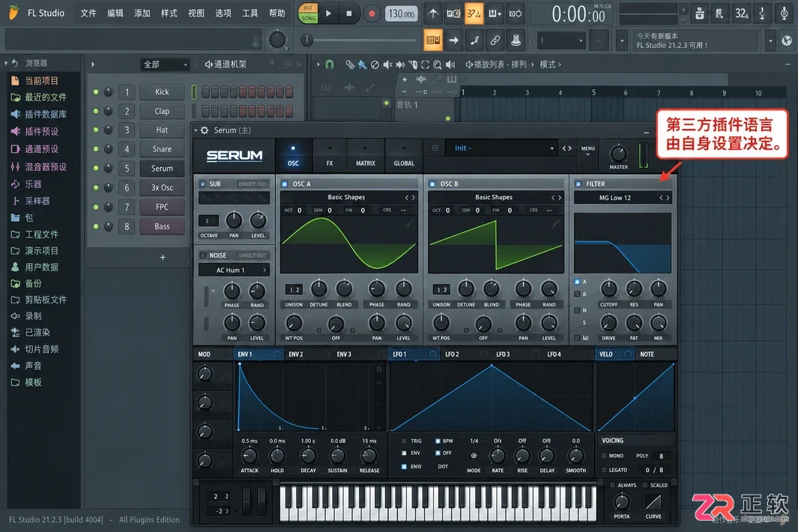This screenshot has width=798, height=532.
Task: Toggle the OSC B enable checkbox
Action: coord(432,184)
